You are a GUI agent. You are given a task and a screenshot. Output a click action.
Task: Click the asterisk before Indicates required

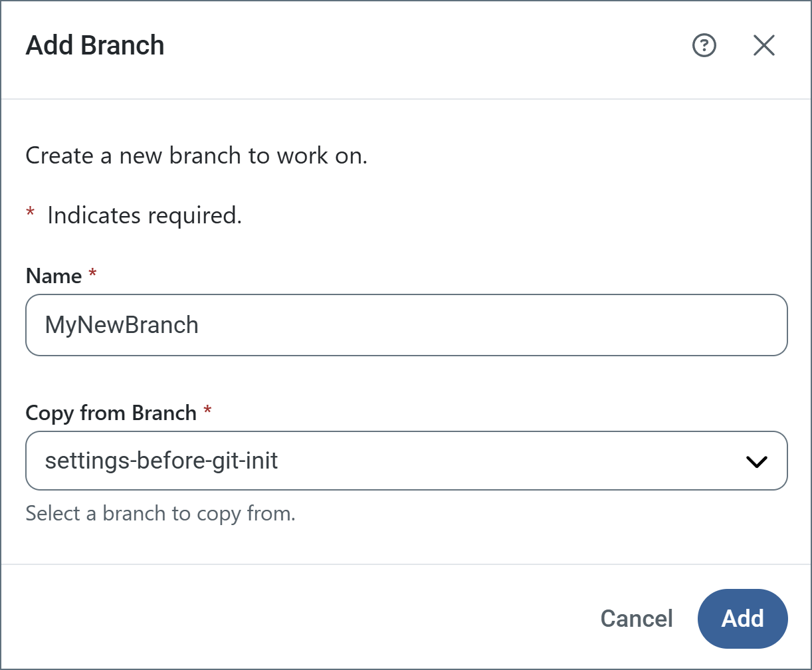[x=30, y=214]
